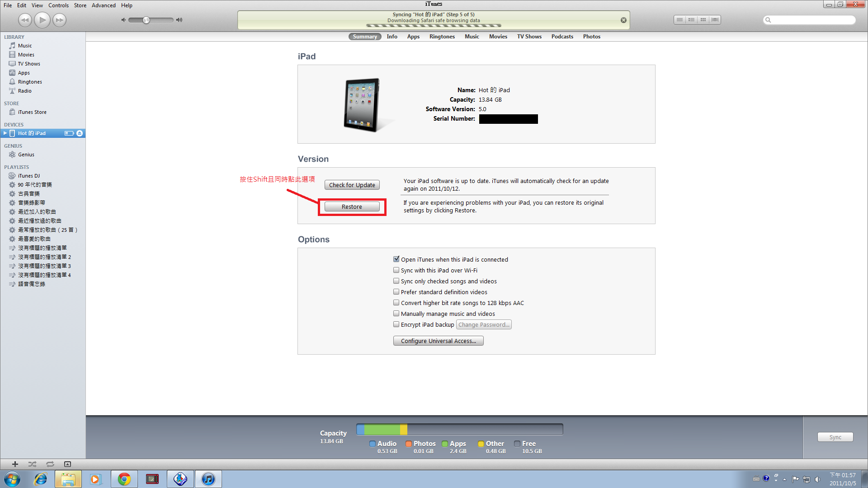Viewport: 868px width, 488px height.
Task: Enable Sync only checked songs and videos
Action: pos(396,281)
